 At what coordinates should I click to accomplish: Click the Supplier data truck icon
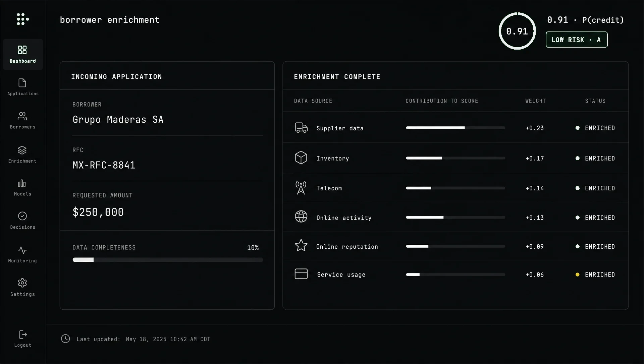[x=301, y=128]
